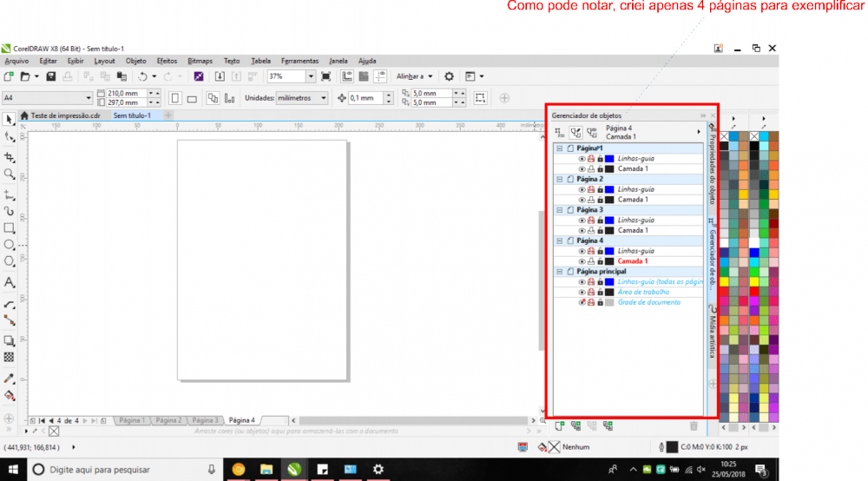
Task: Hide Camada 1 on Página 2
Action: (582, 200)
